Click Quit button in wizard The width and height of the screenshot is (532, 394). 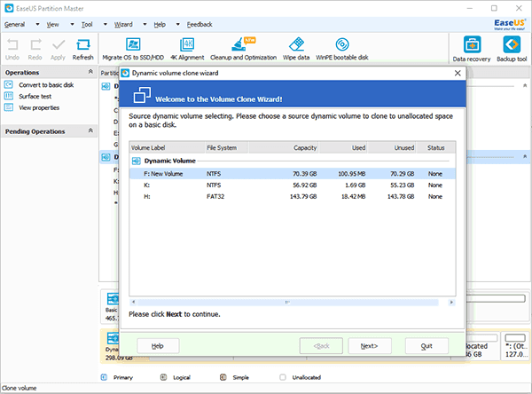pos(426,345)
